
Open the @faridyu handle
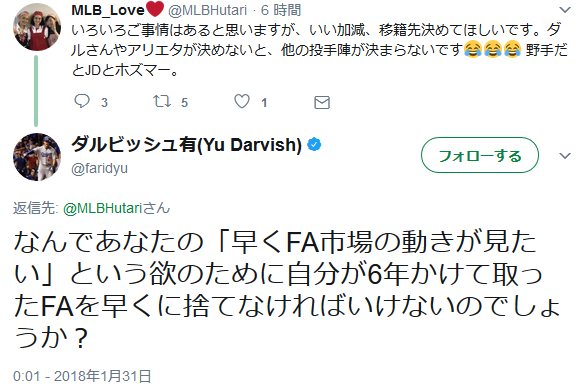99,168
